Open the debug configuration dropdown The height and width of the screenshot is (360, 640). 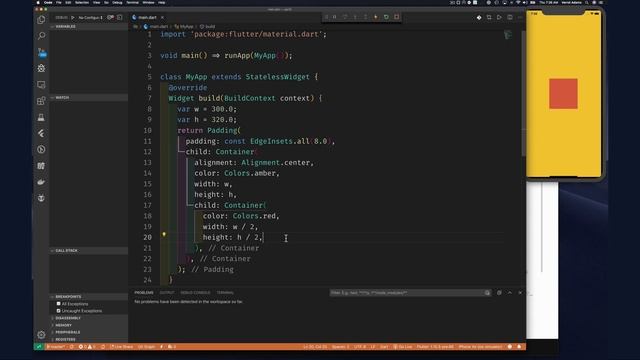[91, 18]
